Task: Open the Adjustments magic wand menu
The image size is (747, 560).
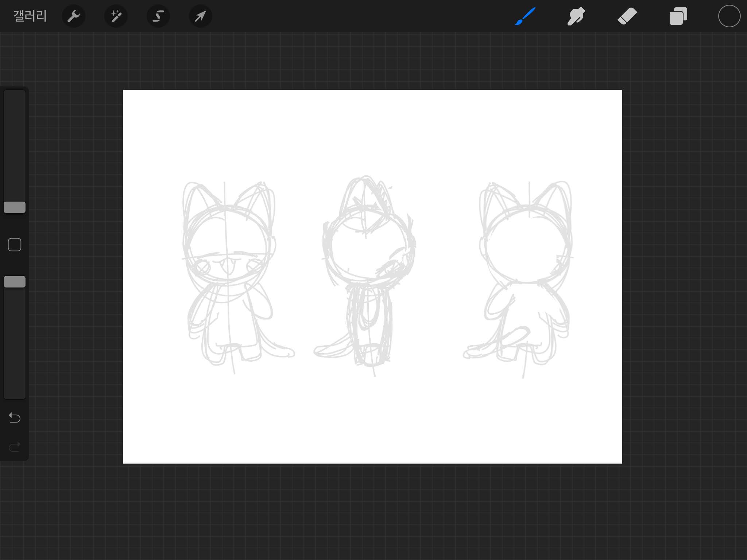Action: 116,16
